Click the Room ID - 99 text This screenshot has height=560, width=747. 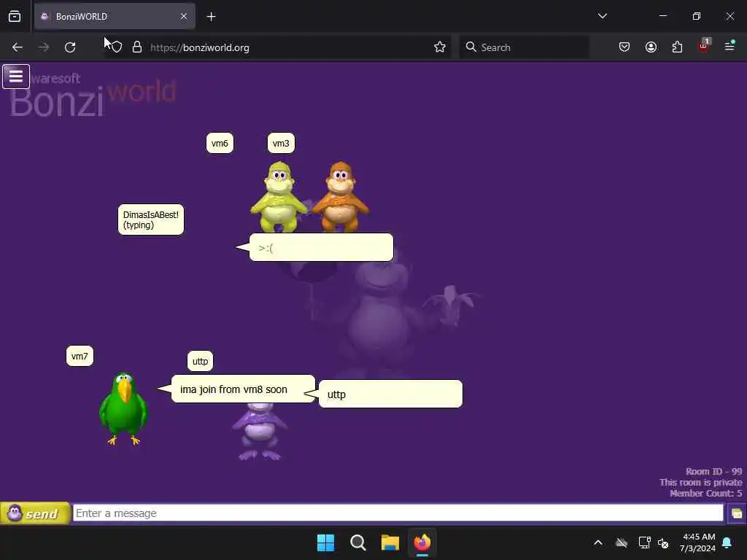tap(713, 472)
